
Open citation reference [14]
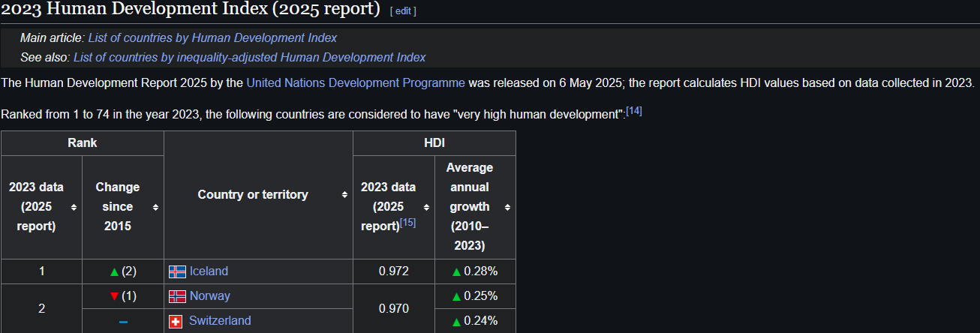coord(634,111)
